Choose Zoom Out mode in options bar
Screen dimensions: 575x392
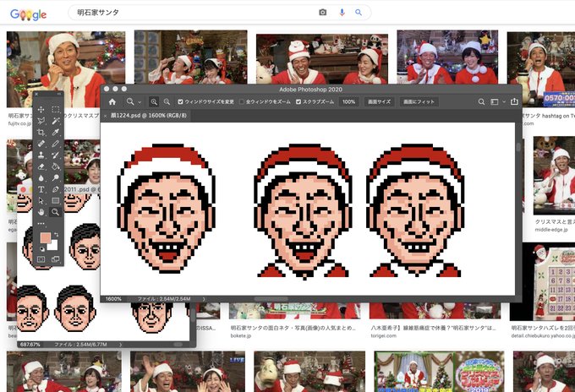(x=167, y=102)
